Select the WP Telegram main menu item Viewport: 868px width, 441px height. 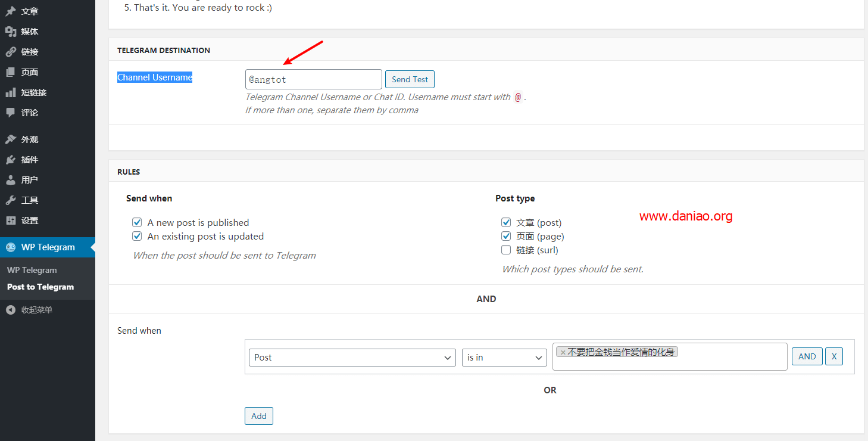[x=48, y=247]
